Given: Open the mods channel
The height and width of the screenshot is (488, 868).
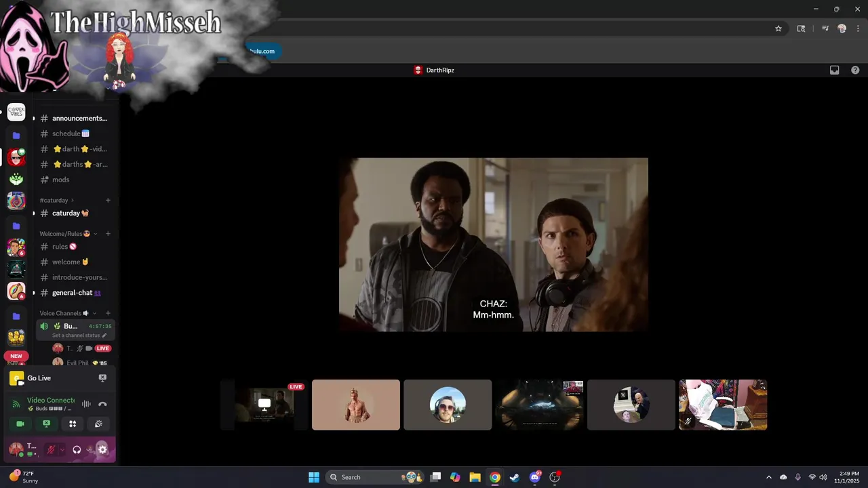Looking at the screenshot, I should (75, 180).
